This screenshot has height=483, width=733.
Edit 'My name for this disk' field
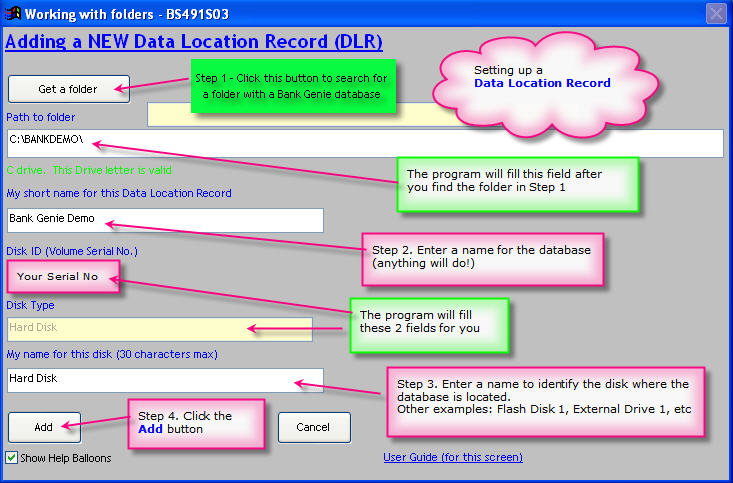coord(165,380)
